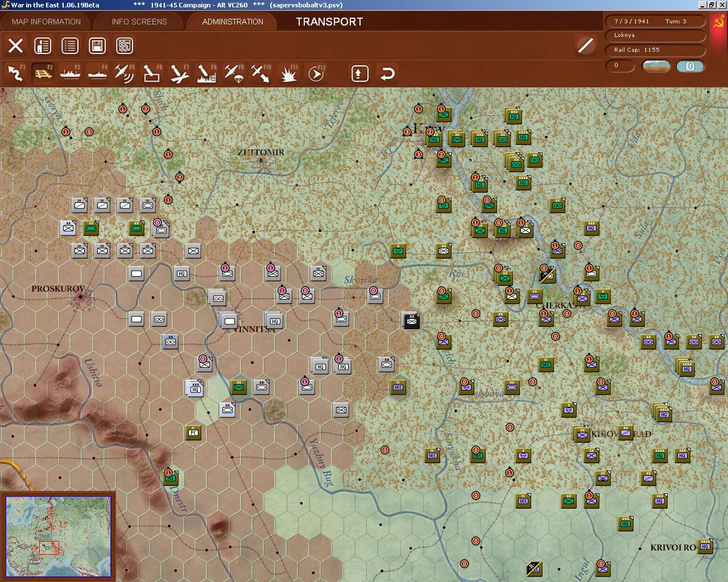Screen dimensions: 728x582
Task: Activate the F5 air recon icon
Action: [x=125, y=73]
